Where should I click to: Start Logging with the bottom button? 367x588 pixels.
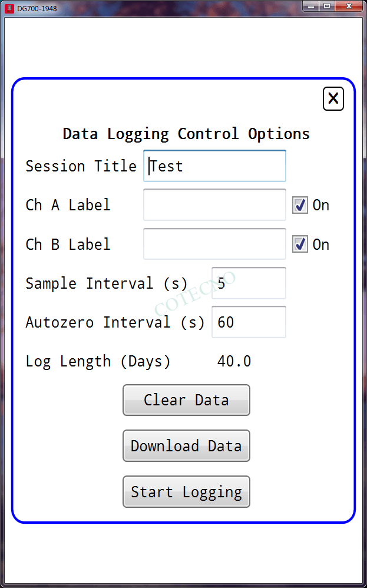(186, 492)
